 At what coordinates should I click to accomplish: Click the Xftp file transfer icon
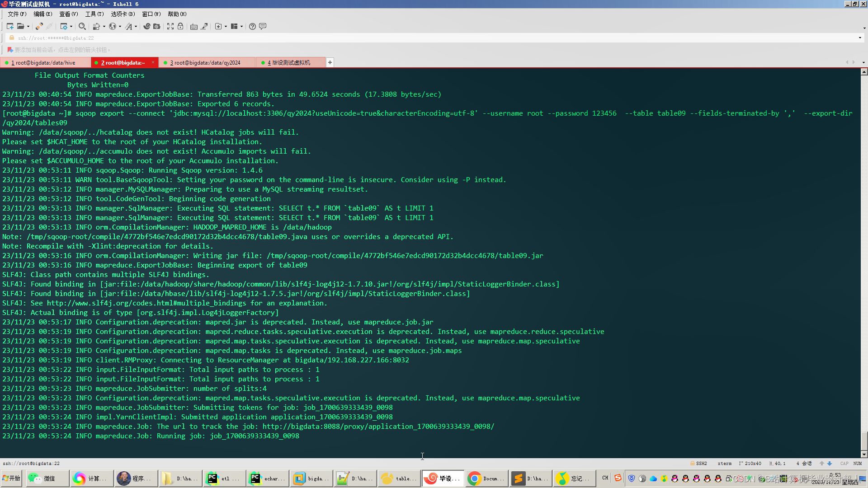[x=156, y=26]
